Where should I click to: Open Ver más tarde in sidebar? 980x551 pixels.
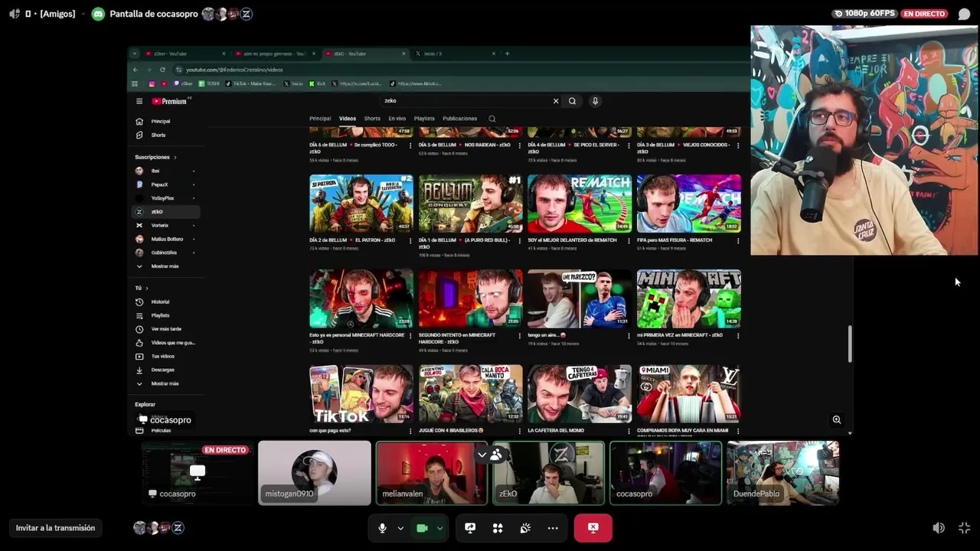(x=165, y=329)
